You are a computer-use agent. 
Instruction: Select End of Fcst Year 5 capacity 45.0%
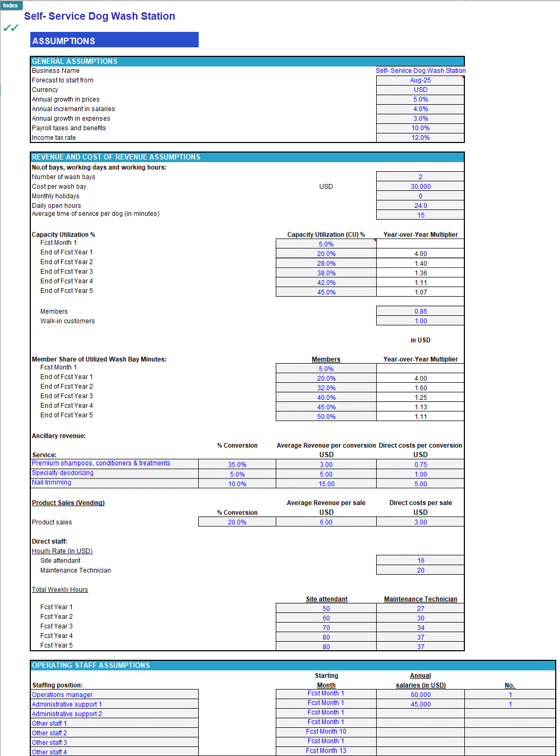(x=326, y=292)
